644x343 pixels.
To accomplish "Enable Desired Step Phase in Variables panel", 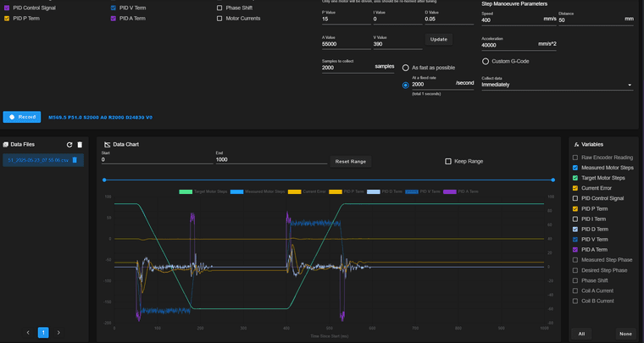I will point(575,270).
